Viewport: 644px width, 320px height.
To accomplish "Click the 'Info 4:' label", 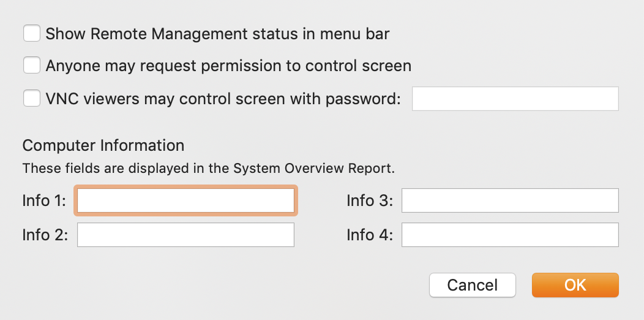I will (x=370, y=235).
